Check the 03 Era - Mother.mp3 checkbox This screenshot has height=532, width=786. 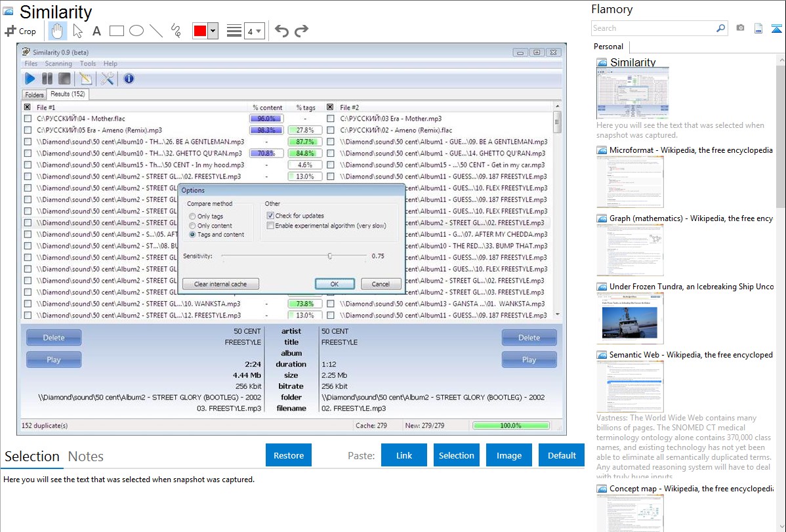[330, 118]
